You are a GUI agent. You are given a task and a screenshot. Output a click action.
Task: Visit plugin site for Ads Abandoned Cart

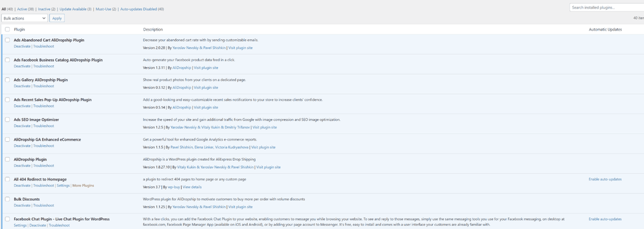[x=240, y=48]
